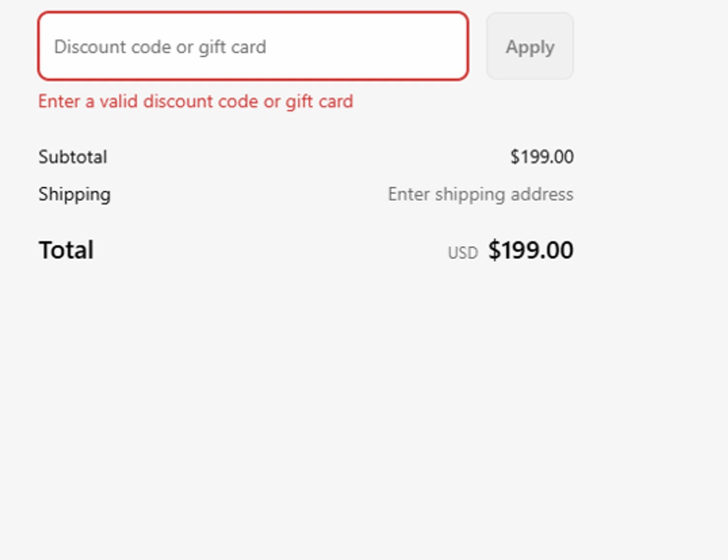Screen dimensions: 728x560
Task: Click the amount beside the USD label
Action: point(530,250)
